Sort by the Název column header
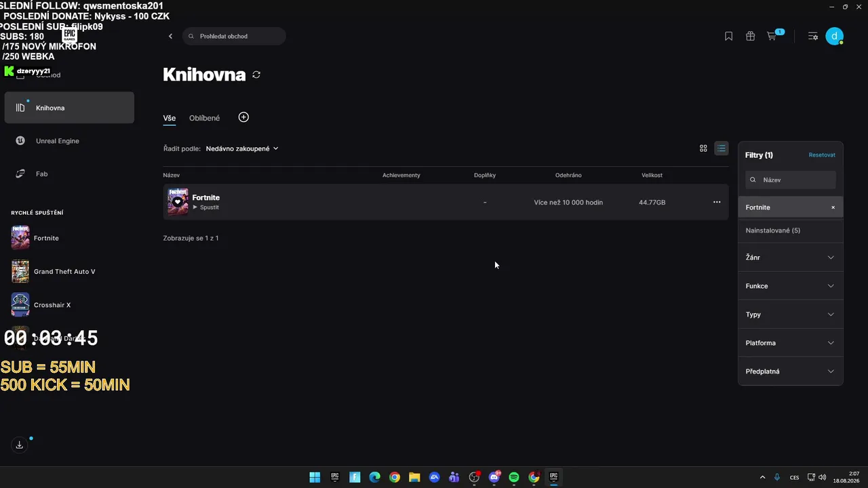This screenshot has height=488, width=868. [172, 176]
